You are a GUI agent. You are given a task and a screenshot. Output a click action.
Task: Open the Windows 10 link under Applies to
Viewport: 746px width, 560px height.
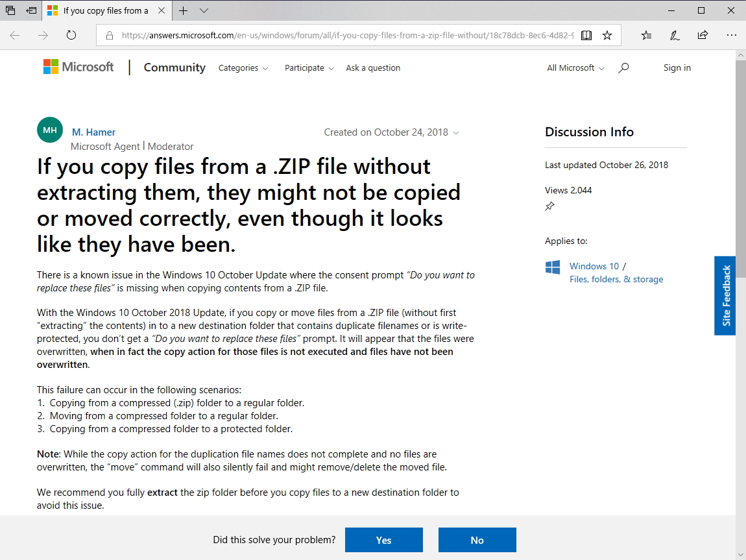[594, 266]
